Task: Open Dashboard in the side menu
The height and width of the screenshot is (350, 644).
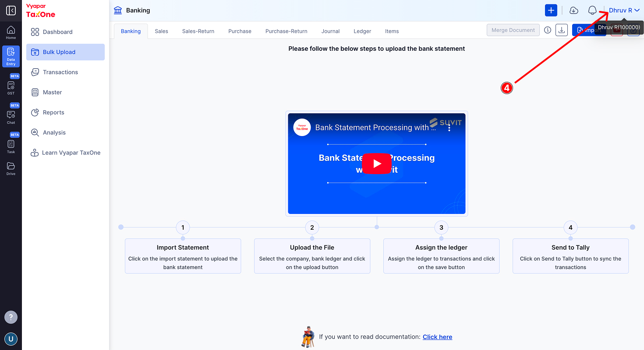Action: click(65, 32)
